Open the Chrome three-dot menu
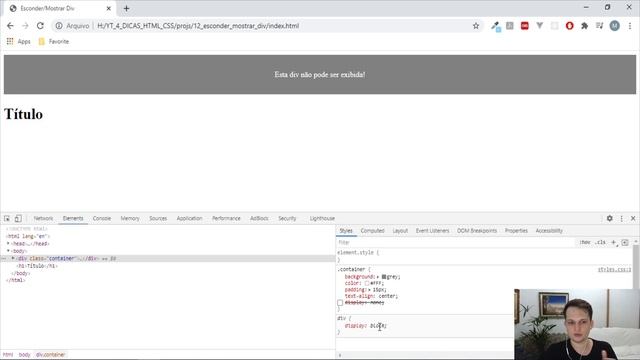Image resolution: width=640 pixels, height=360 pixels. click(x=630, y=26)
